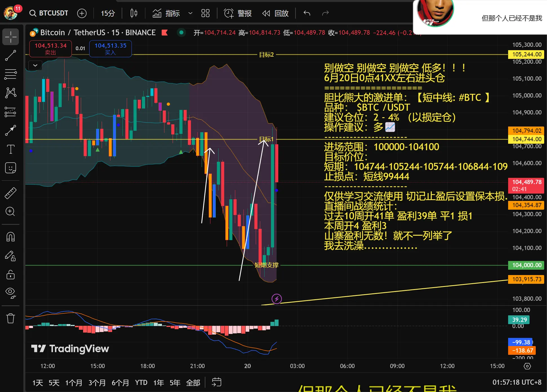Collapse the indicator legend chevron
This screenshot has height=392, width=547.
(35, 65)
